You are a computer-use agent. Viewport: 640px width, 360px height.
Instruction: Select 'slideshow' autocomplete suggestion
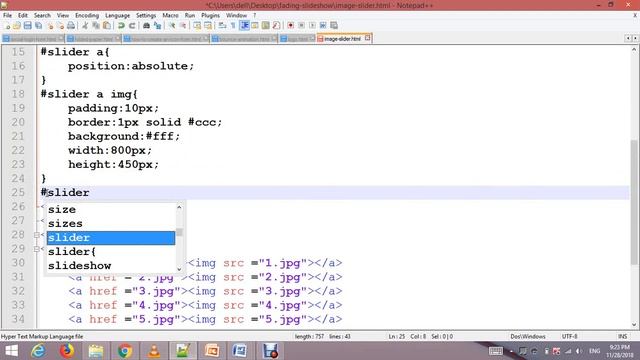[111, 266]
